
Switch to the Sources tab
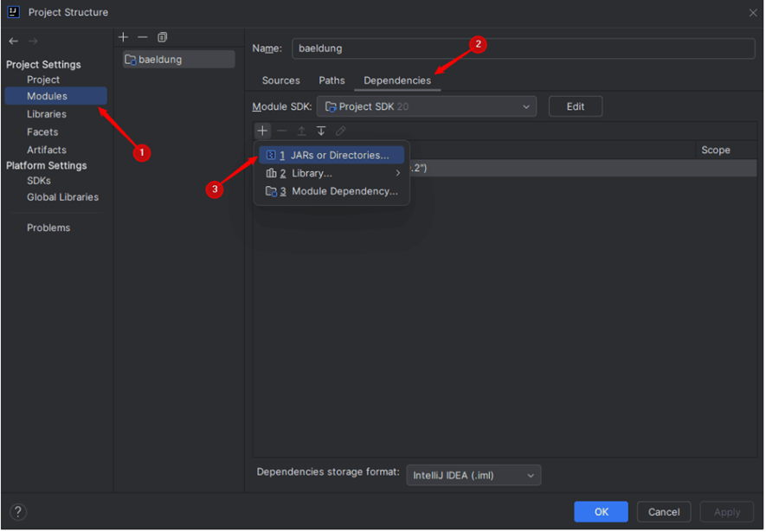pyautogui.click(x=281, y=80)
